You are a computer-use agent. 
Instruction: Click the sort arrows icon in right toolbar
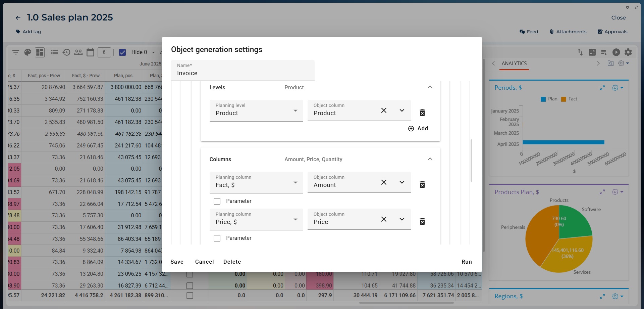click(x=580, y=52)
